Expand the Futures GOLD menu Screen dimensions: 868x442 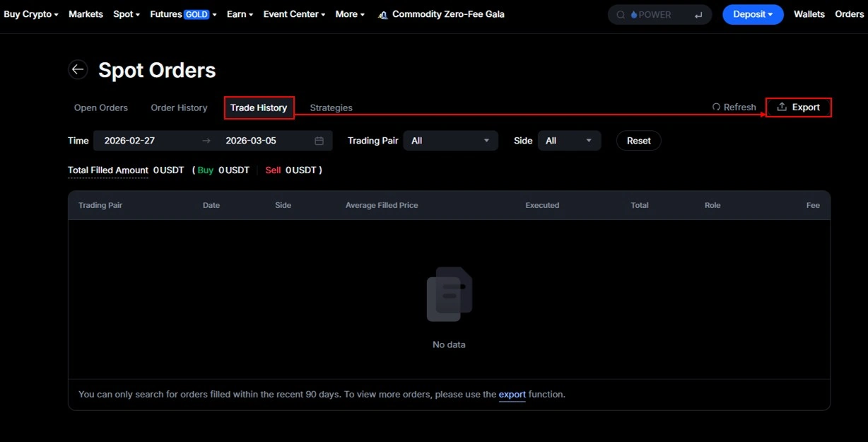(x=183, y=14)
